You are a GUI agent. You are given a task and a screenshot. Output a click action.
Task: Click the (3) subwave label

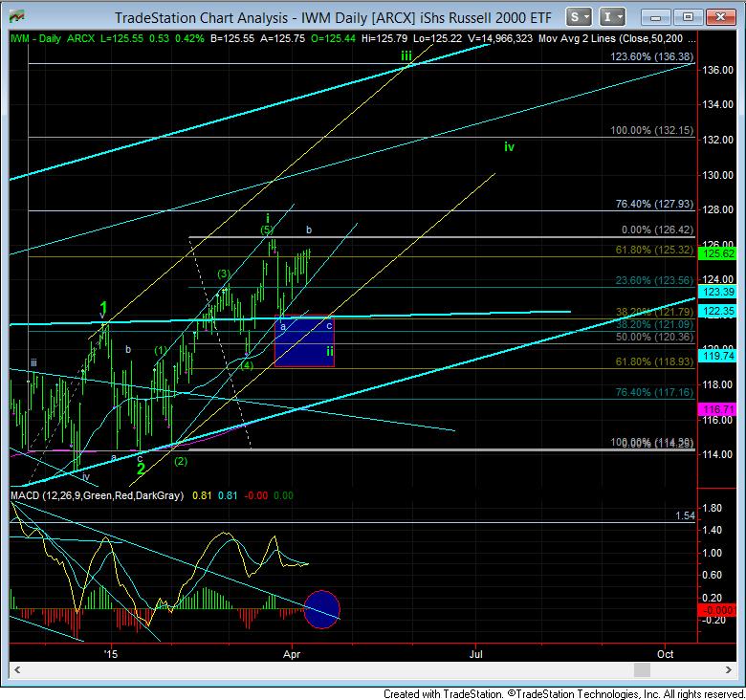tap(224, 273)
